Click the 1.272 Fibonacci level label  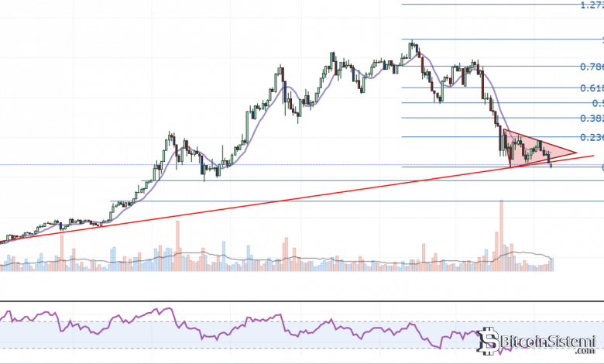click(x=592, y=5)
